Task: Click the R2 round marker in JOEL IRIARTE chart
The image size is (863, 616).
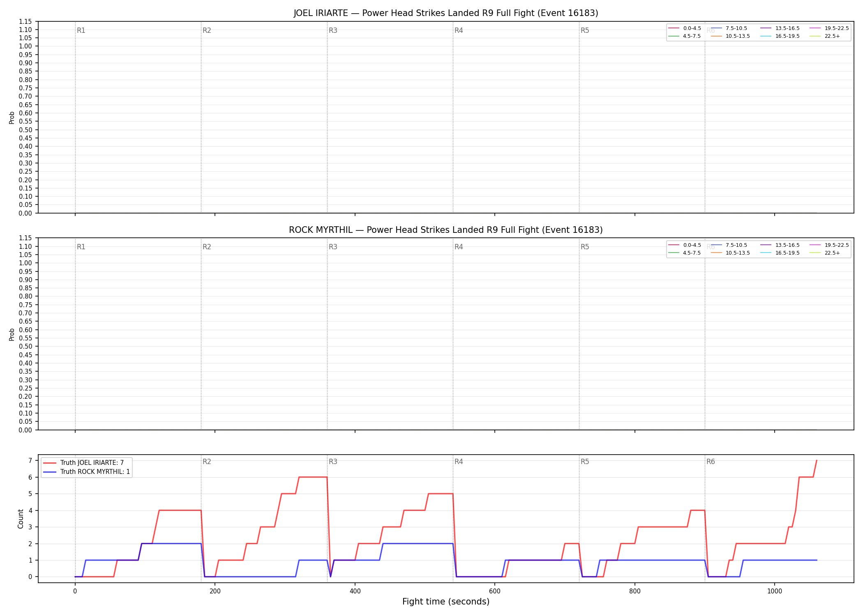Action: click(x=207, y=30)
